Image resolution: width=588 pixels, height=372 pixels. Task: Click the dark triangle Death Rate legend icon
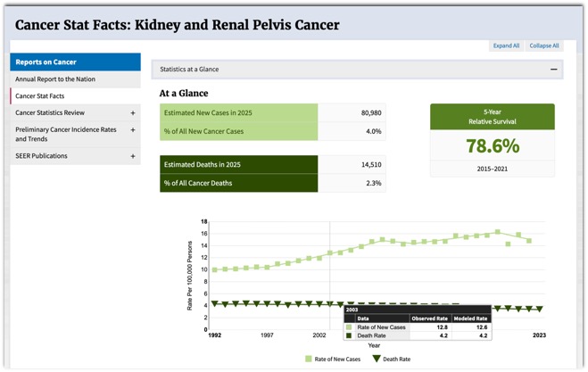coord(377,360)
